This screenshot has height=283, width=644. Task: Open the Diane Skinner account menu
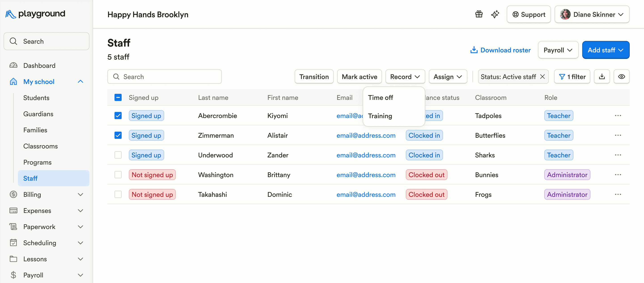pos(592,15)
